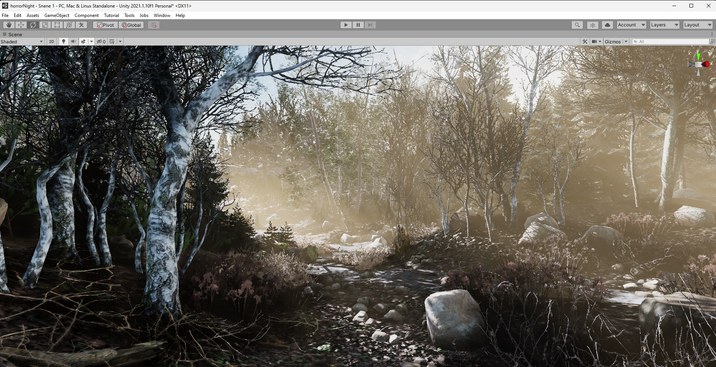This screenshot has height=367, width=716.
Task: Open the scene effects dropdown arrow
Action: pos(91,42)
